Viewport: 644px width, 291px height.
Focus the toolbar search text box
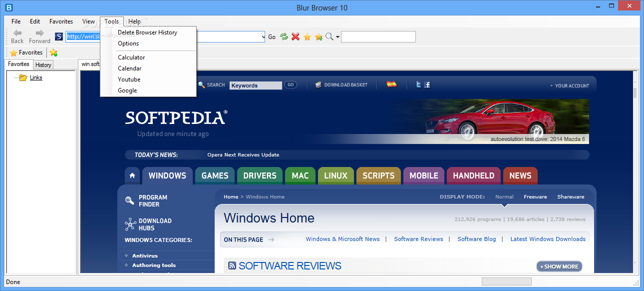coord(378,36)
